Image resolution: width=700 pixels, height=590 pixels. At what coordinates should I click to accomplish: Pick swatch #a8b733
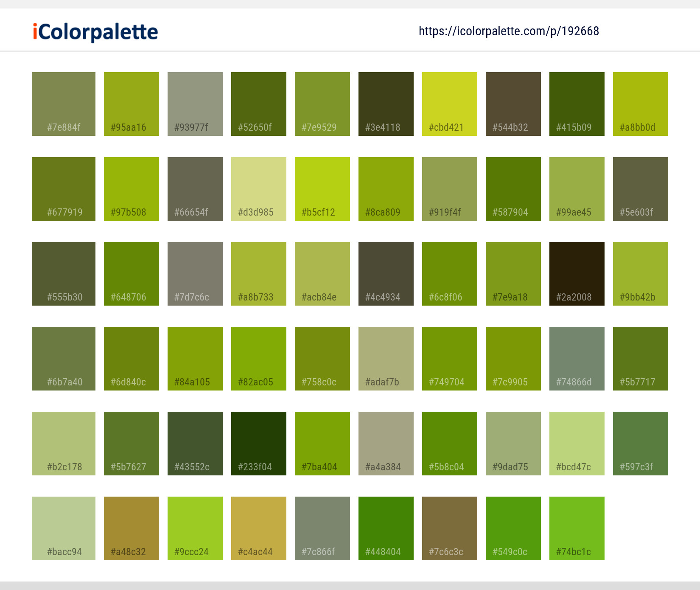[259, 274]
